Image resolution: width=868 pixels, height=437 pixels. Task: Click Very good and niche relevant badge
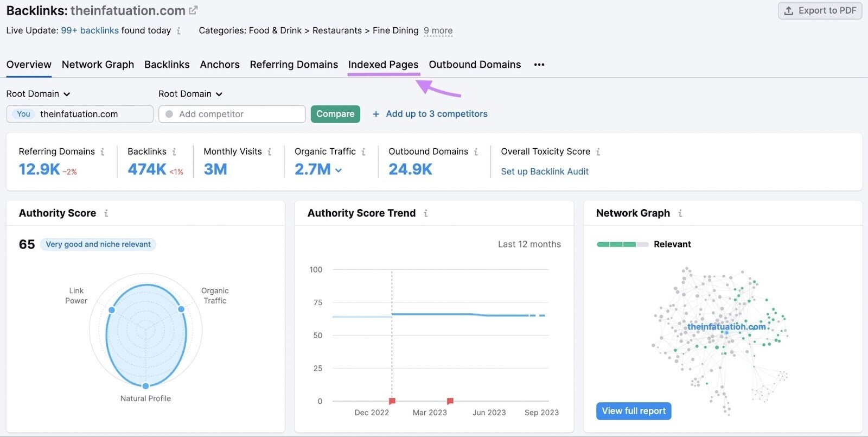(x=98, y=244)
